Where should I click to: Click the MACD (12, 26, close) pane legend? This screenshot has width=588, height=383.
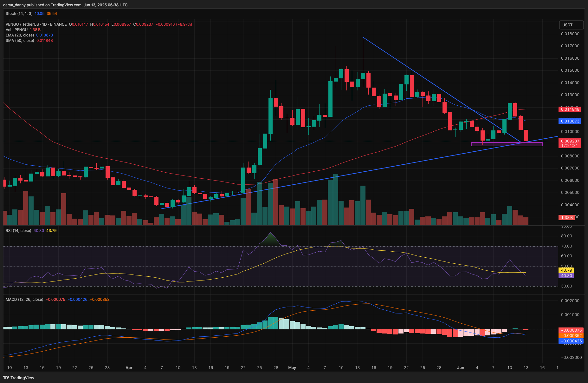point(24,300)
